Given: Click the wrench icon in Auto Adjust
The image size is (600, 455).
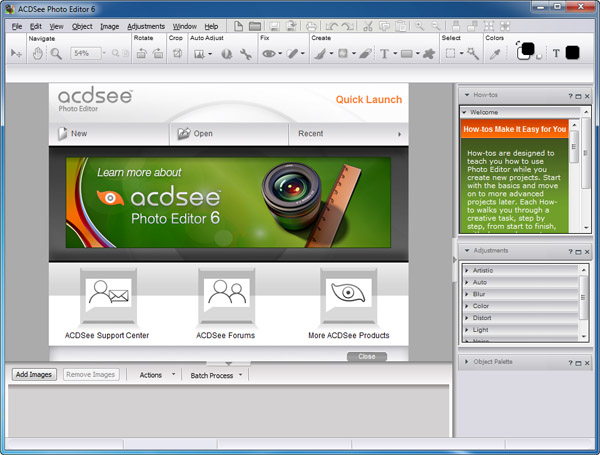Looking at the screenshot, I should (x=246, y=53).
